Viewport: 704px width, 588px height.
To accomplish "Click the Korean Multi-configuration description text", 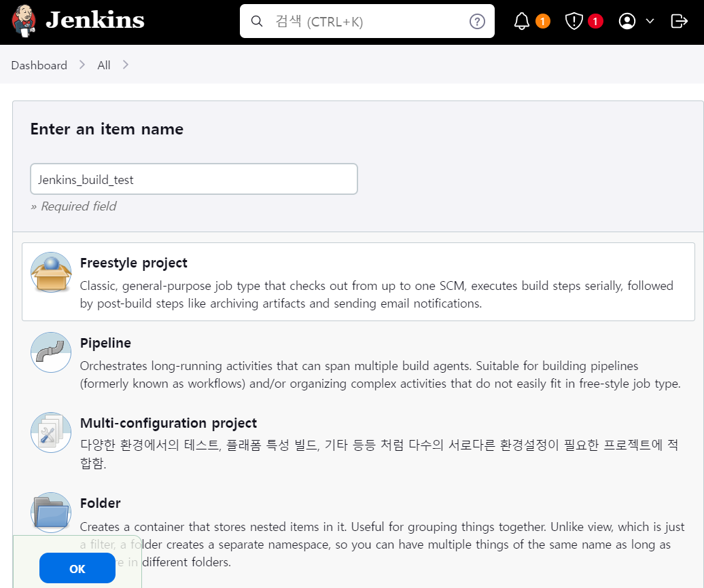I will [379, 454].
